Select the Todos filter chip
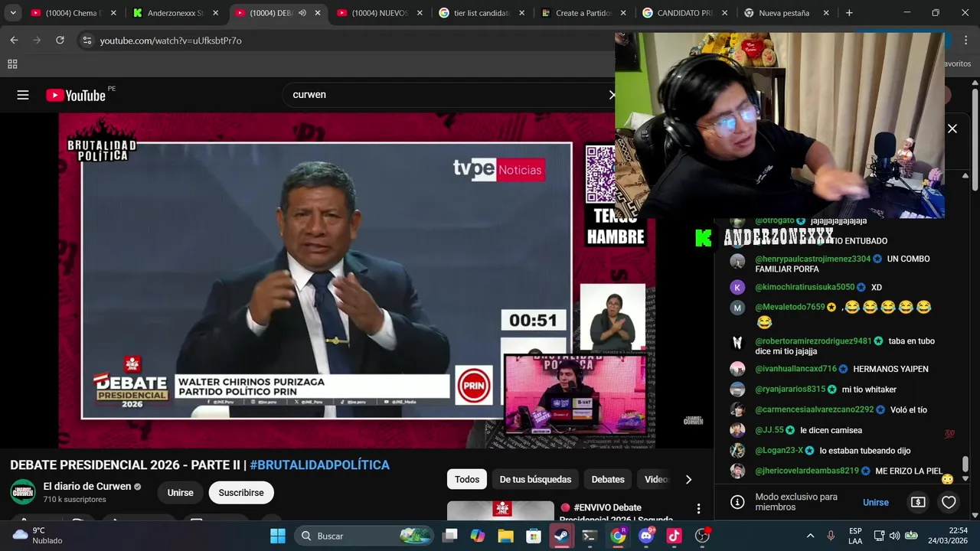Screen dimensions: 980x551 467,480
